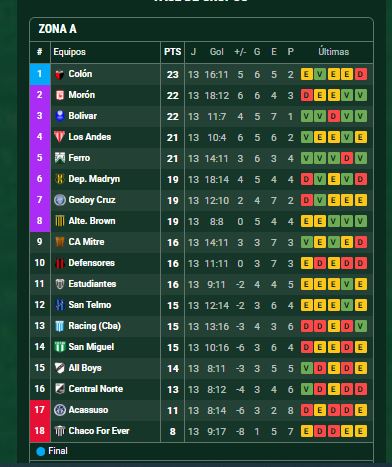Click the Chaco For Ever crest
This screenshot has height=467, width=392.
pyautogui.click(x=60, y=431)
